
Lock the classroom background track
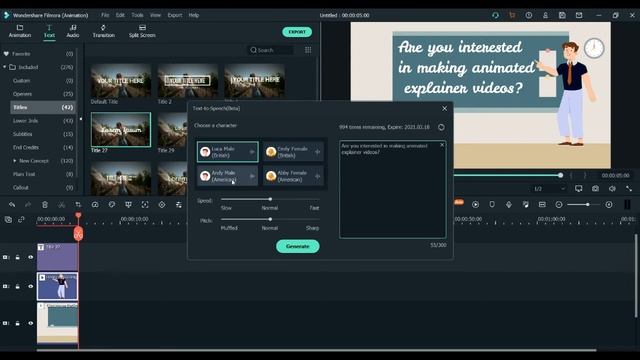18,323
